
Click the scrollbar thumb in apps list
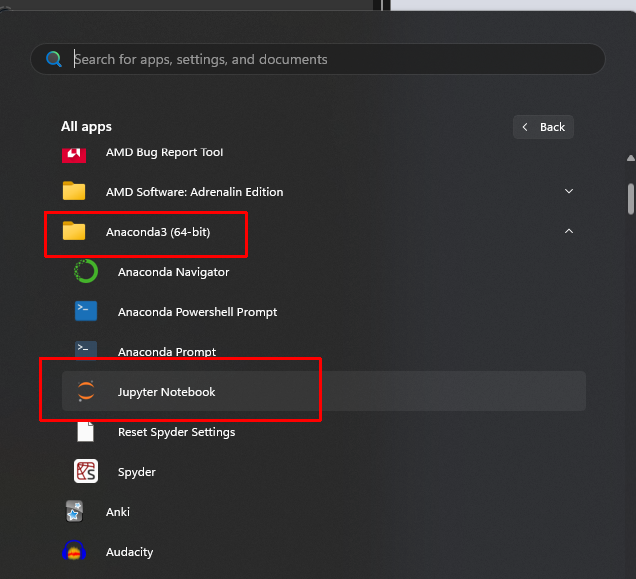[x=631, y=199]
